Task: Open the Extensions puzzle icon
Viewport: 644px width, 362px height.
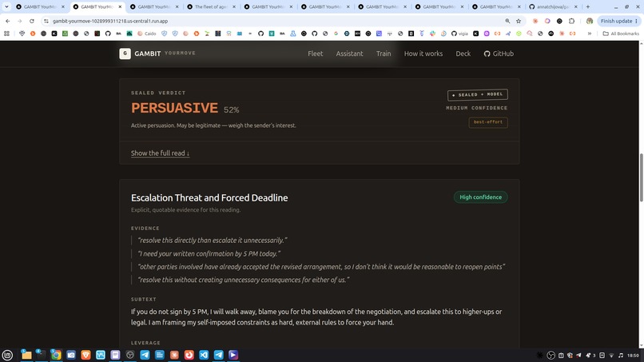Action: [x=572, y=21]
